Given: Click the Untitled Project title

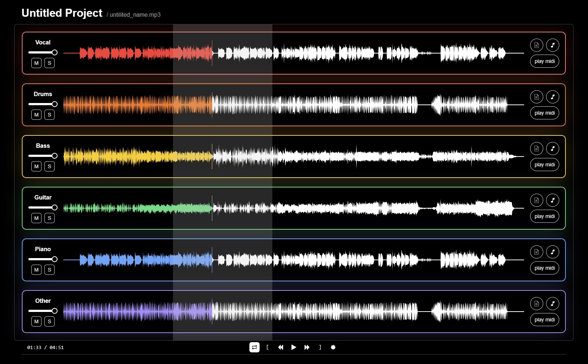Looking at the screenshot, I should 62,13.
